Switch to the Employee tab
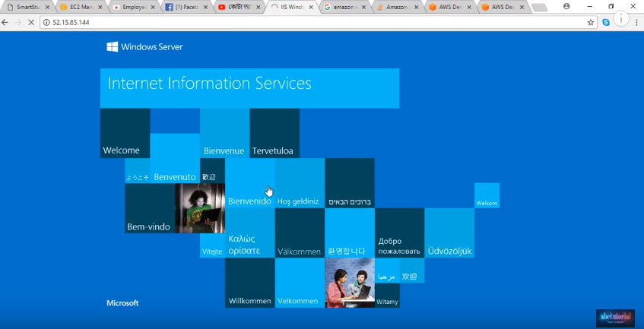This screenshot has height=329, width=644. pyautogui.click(x=132, y=7)
